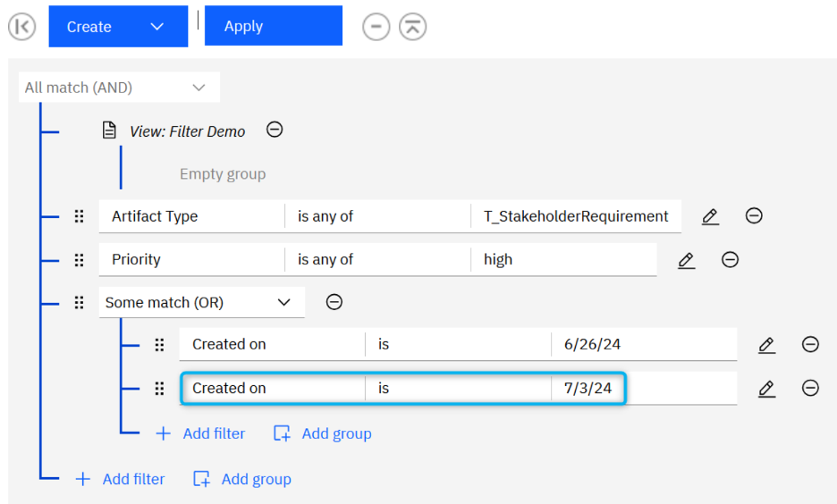Click Created on field in the 7/3/24 row
This screenshot has width=837, height=504.
point(272,388)
